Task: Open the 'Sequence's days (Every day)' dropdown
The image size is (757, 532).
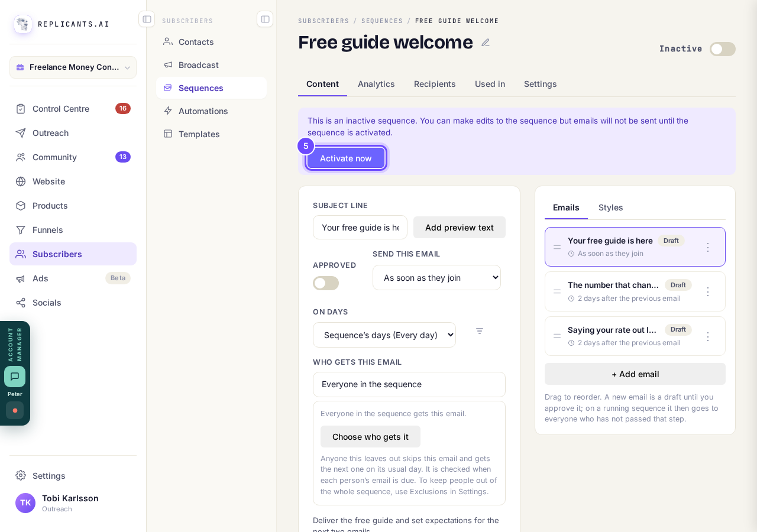Action: pos(384,335)
